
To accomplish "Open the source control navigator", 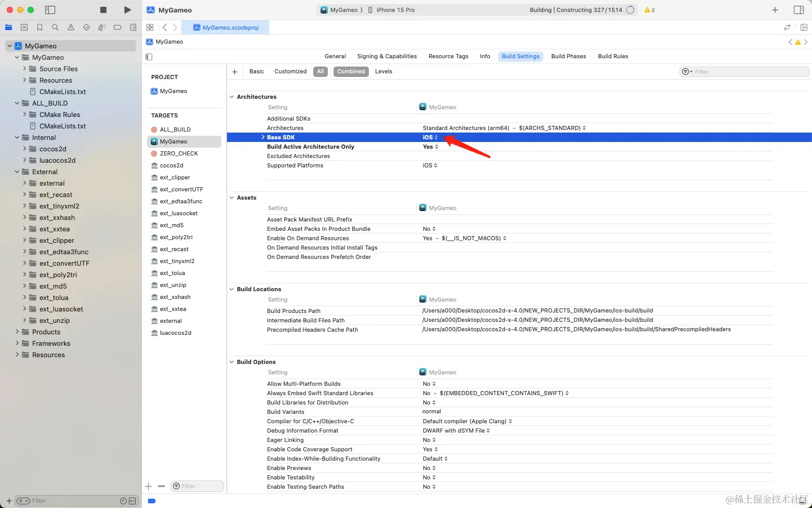I will [x=24, y=27].
